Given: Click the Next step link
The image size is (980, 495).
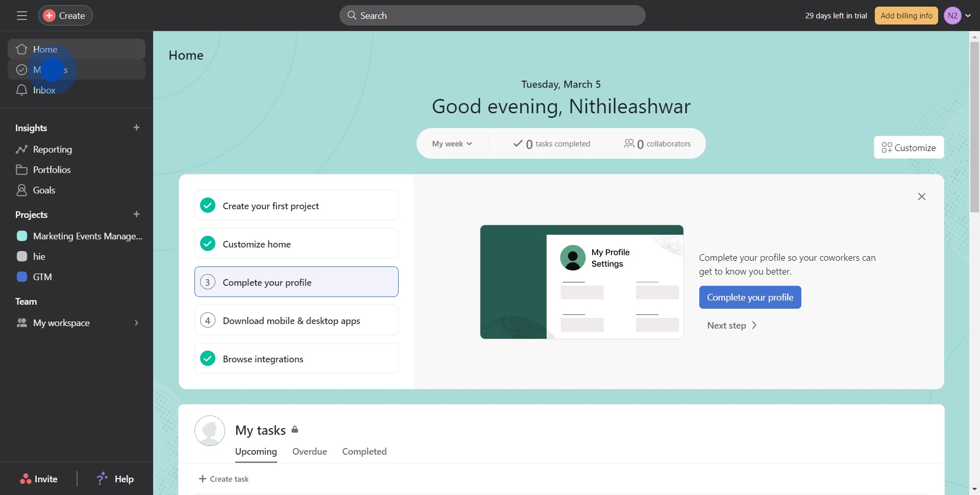Looking at the screenshot, I should coord(731,325).
